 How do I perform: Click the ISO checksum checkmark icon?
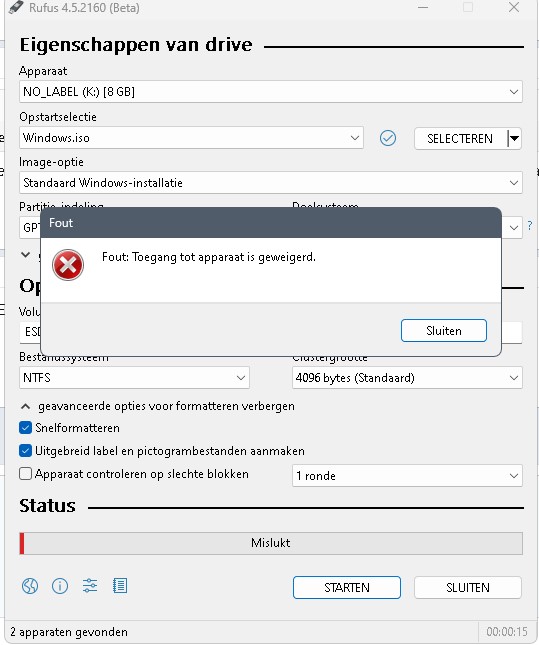click(388, 138)
